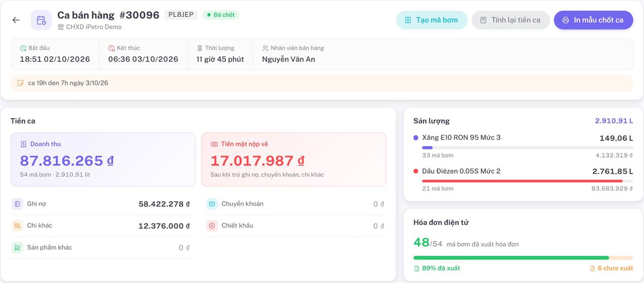
Task: Click the duration '11 giờ 45 phút'
Action: click(x=220, y=59)
